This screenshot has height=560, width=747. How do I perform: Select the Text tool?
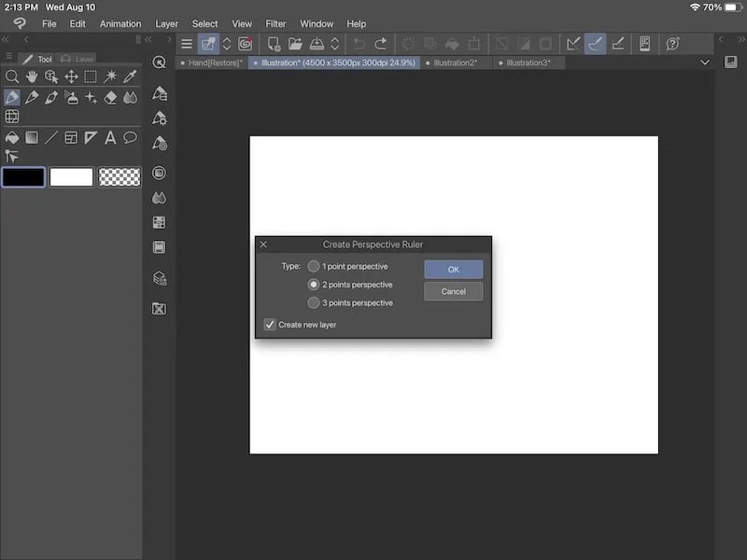tap(110, 137)
